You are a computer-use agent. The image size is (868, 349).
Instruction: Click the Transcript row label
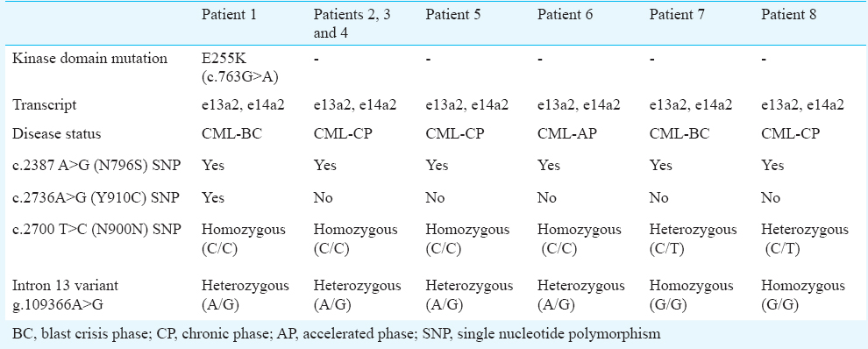(x=44, y=104)
